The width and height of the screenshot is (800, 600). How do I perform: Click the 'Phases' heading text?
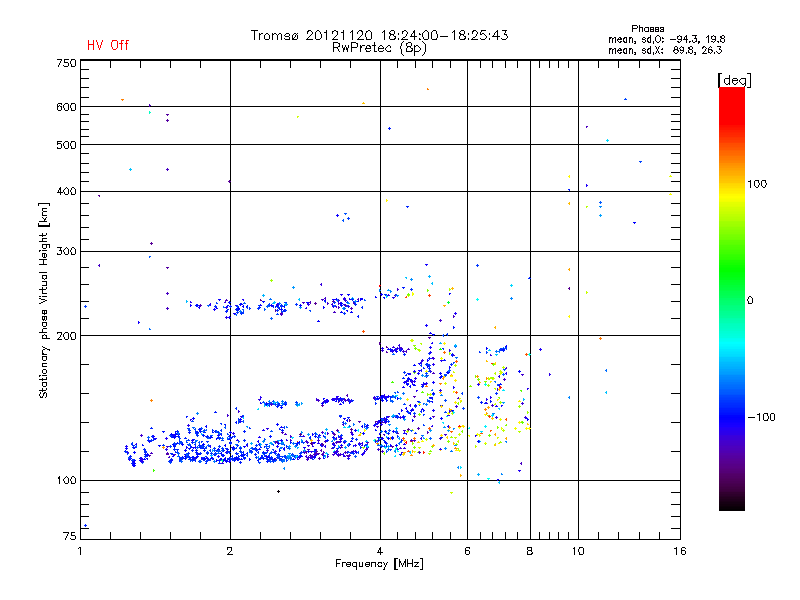coord(647,29)
